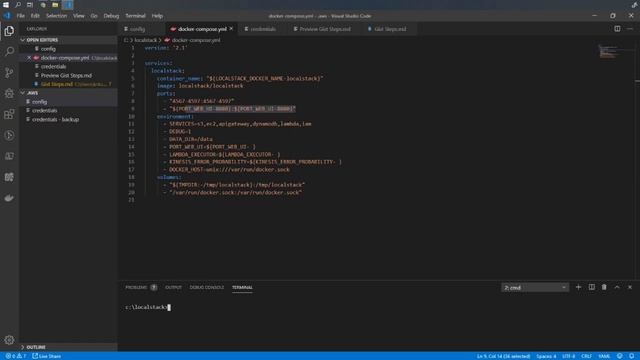Open the editor More Actions ellipsis
The width and height of the screenshot is (640, 360).
630,29
